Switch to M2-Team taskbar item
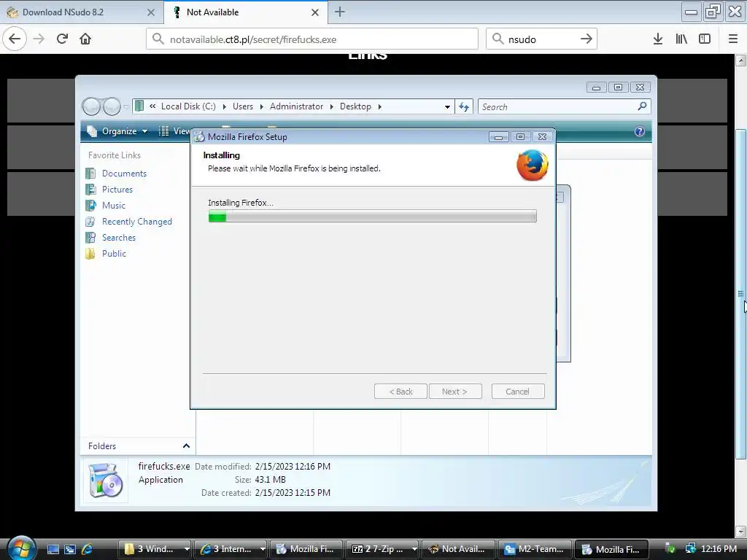 (x=534, y=549)
